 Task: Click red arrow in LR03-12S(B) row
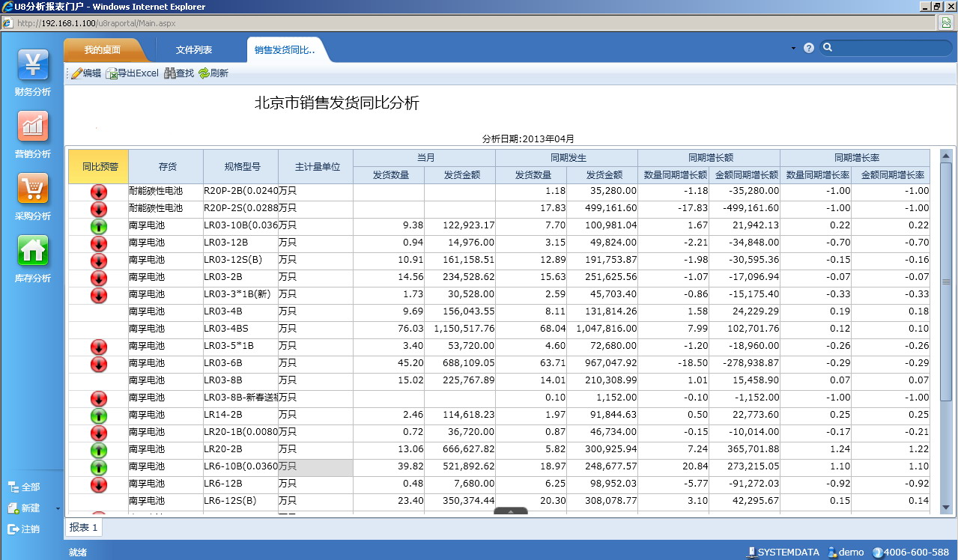click(x=98, y=261)
